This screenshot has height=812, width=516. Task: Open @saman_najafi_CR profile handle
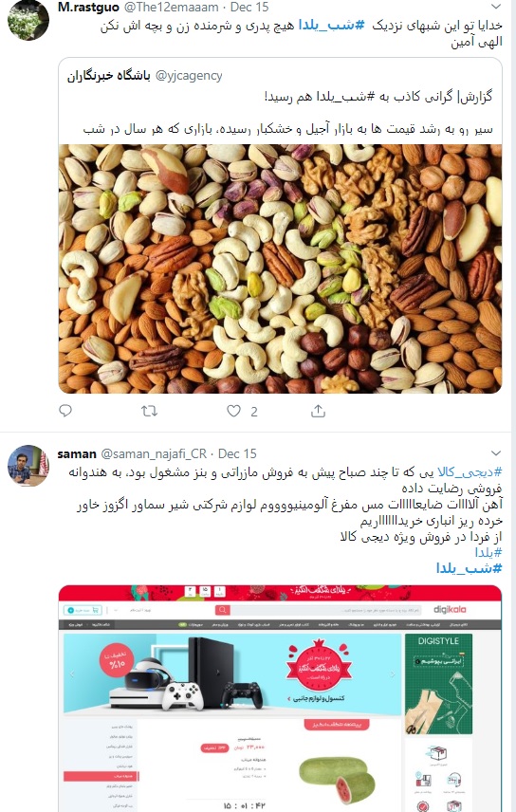(154, 453)
